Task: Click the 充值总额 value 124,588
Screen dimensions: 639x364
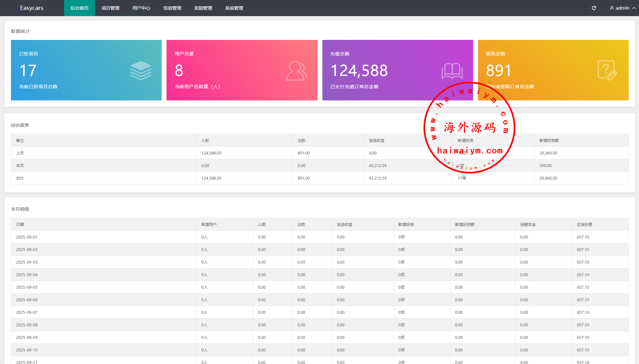Action: point(359,70)
